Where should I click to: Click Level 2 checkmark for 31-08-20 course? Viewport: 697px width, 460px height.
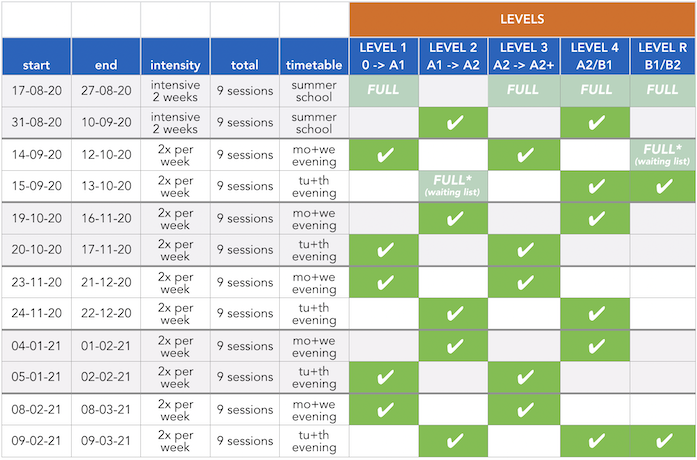click(454, 123)
